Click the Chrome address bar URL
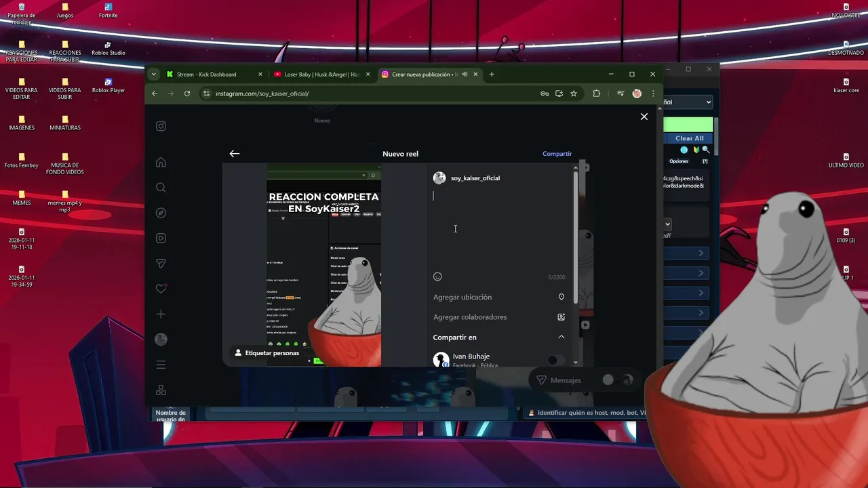 pos(262,94)
